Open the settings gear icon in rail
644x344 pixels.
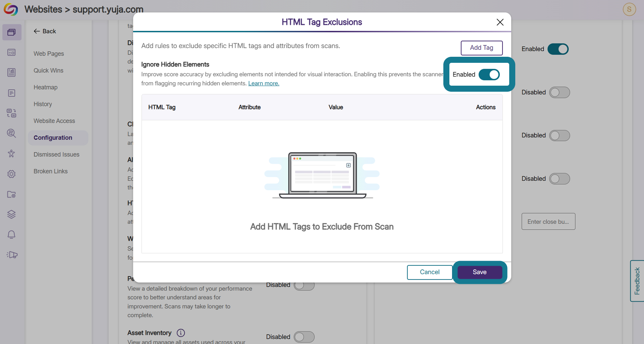tap(11, 174)
